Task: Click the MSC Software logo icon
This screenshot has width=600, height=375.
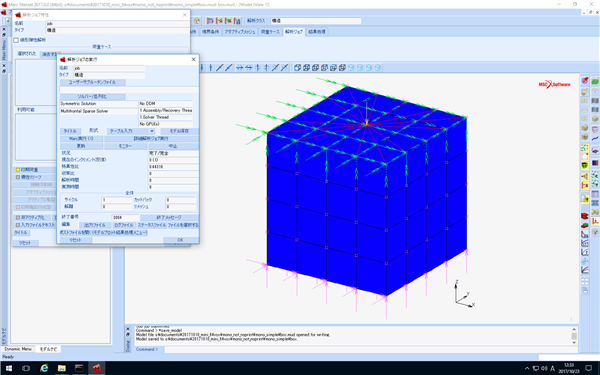Action: coord(554,84)
